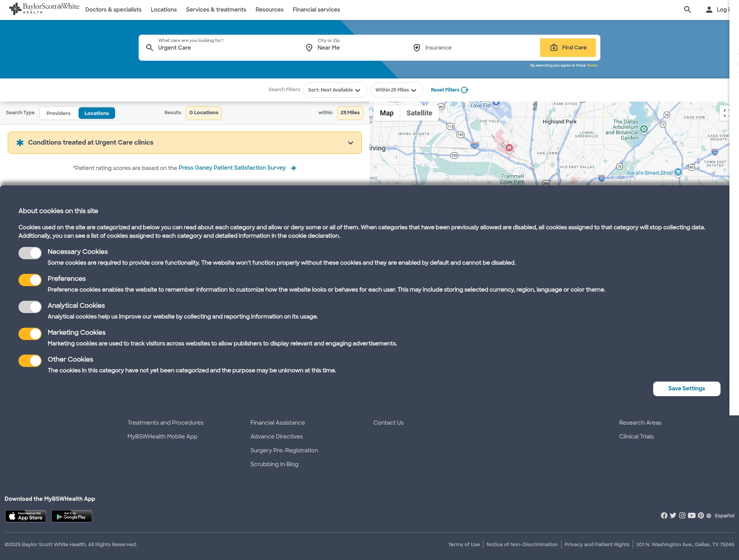Open Terms of Use footer link
739x560 pixels.
point(464,545)
